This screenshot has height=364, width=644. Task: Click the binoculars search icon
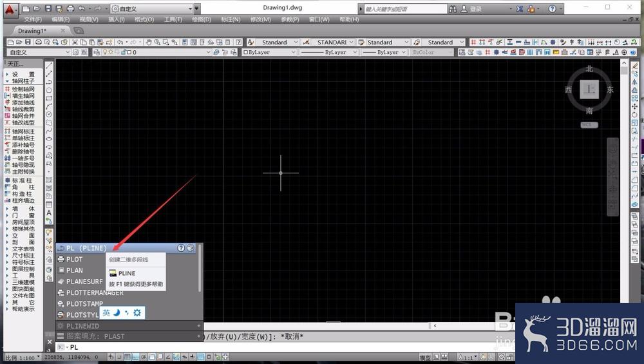453,8
